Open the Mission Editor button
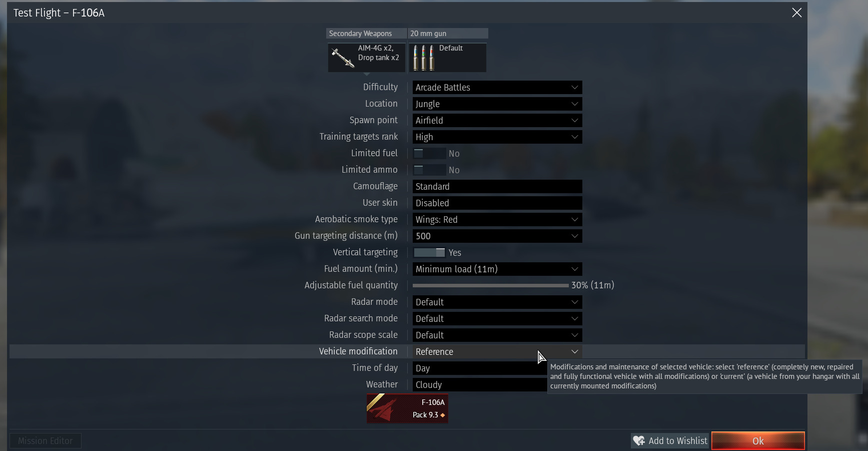This screenshot has height=451, width=868. click(46, 440)
